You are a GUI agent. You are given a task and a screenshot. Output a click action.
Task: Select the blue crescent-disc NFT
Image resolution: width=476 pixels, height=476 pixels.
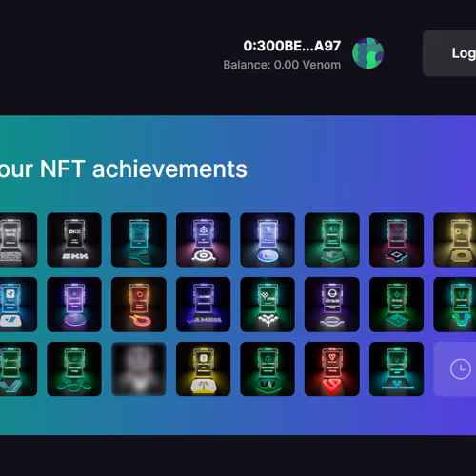pyautogui.click(x=268, y=240)
